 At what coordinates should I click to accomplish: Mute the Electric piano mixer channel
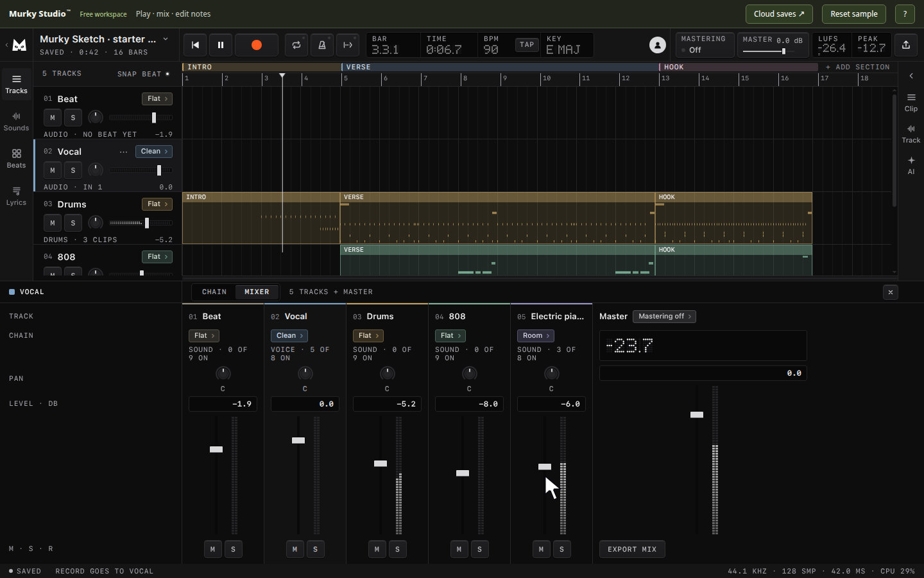pyautogui.click(x=542, y=549)
